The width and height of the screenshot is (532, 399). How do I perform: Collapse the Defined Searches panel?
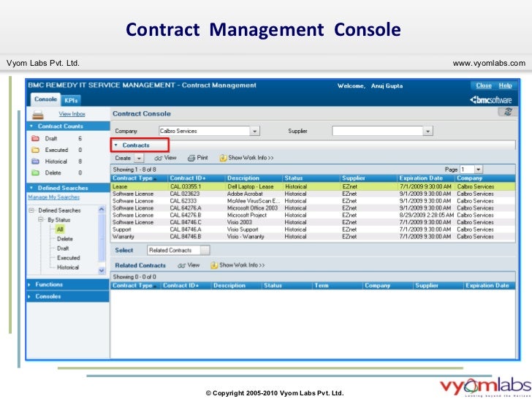31,188
